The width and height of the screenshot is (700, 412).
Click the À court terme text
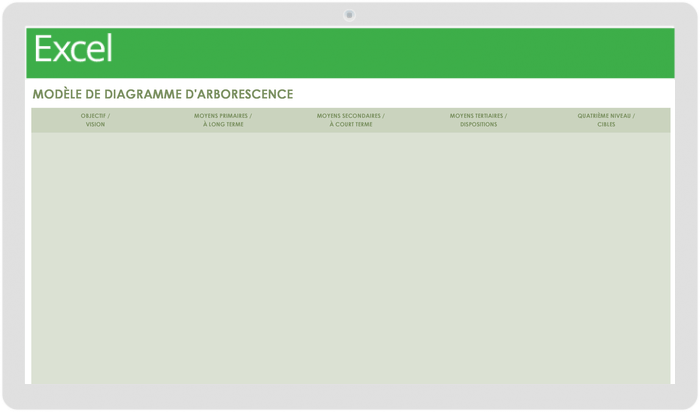350,125
